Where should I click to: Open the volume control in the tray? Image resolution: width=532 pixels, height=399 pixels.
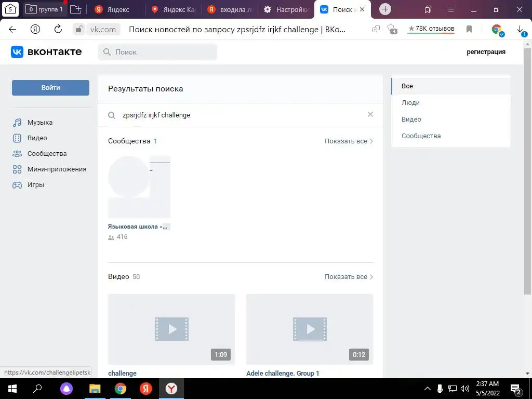click(x=465, y=389)
